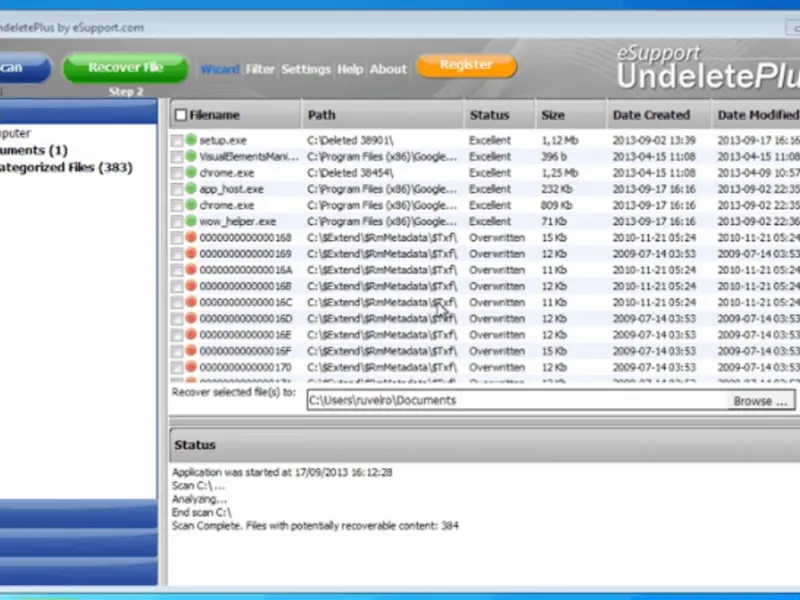
Task: Click green status icon beside setup.exe
Action: 191,139
